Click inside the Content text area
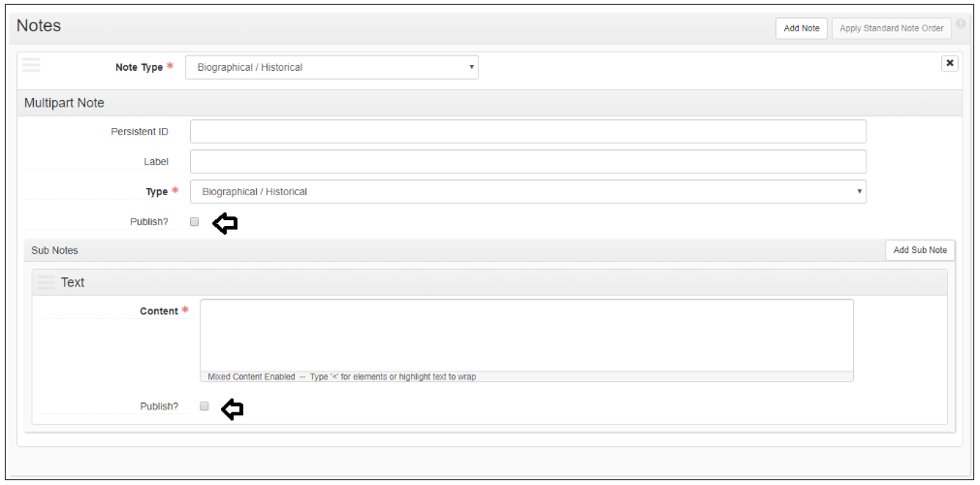Viewport: 980px width, 485px height. tap(526, 336)
